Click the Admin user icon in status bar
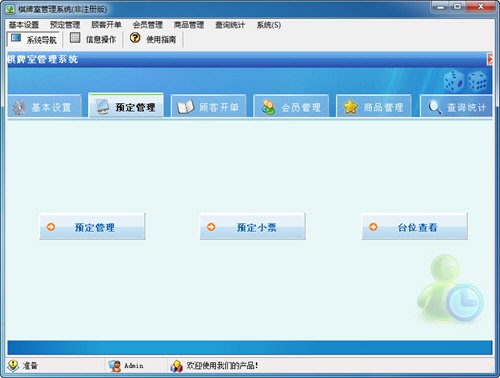Image resolution: width=500 pixels, height=378 pixels. (115, 366)
